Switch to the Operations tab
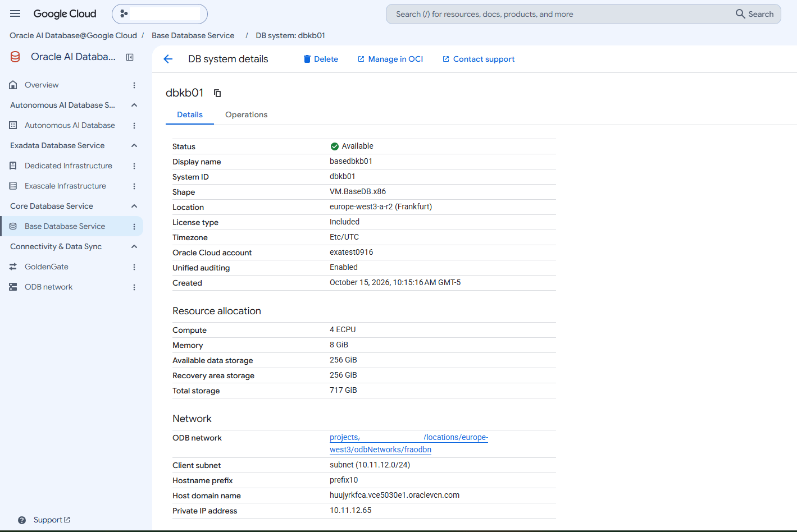This screenshot has width=797, height=532. click(x=247, y=114)
